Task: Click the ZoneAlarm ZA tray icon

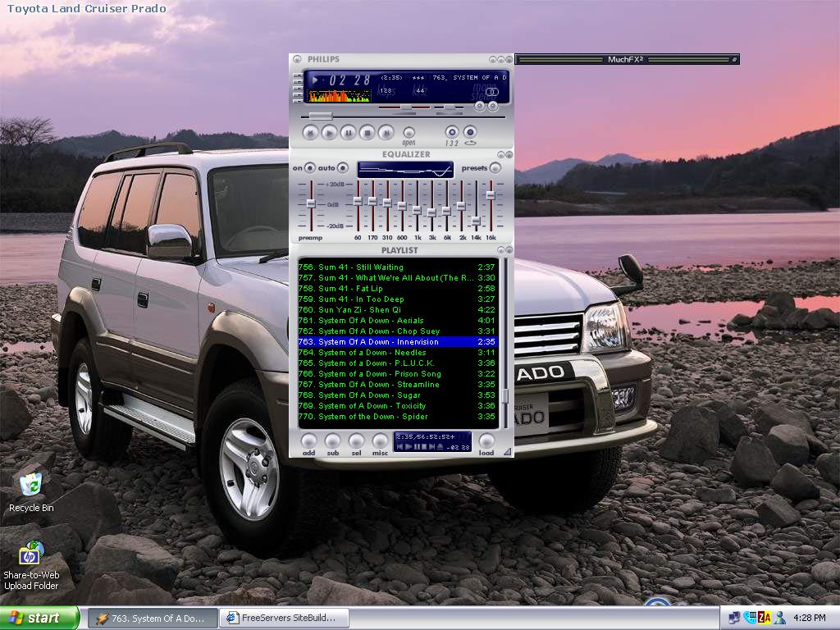Action: [764, 619]
